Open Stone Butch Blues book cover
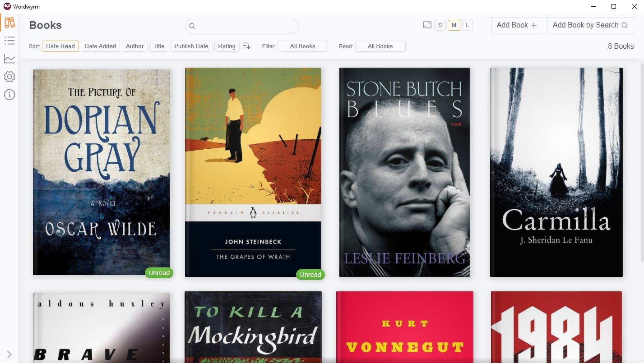The image size is (644, 363). pyautogui.click(x=405, y=172)
